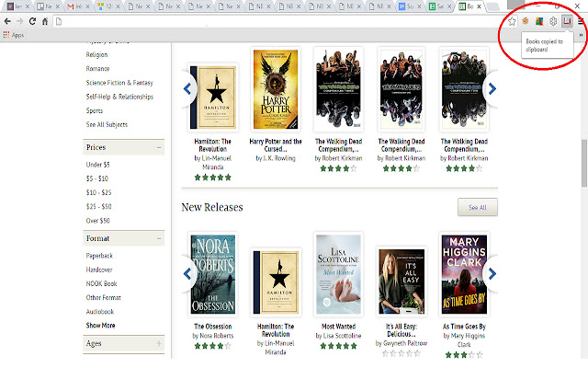Screen dimensions: 588x368
Task: Filter by Paperback format
Action: [x=99, y=256]
